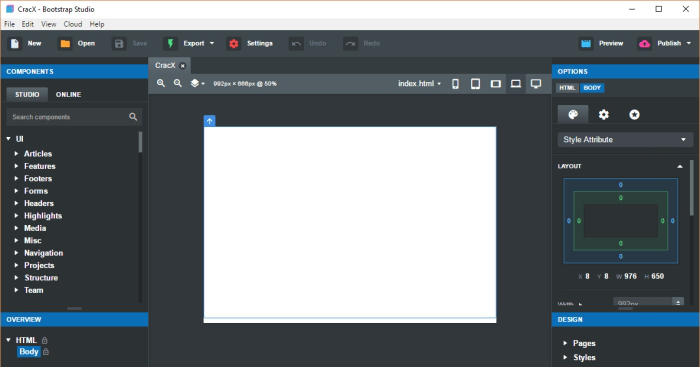
Task: Open the Publish dropdown arrow
Action: pos(689,43)
